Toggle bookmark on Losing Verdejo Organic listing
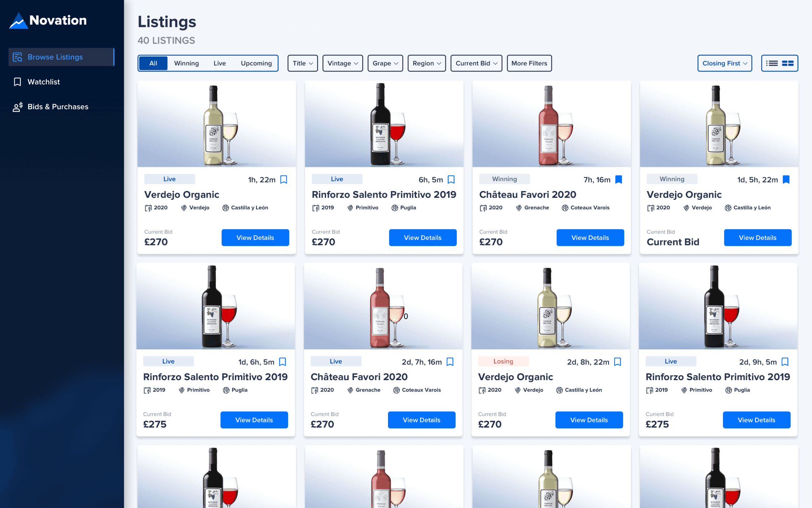The height and width of the screenshot is (508, 812). coord(617,362)
